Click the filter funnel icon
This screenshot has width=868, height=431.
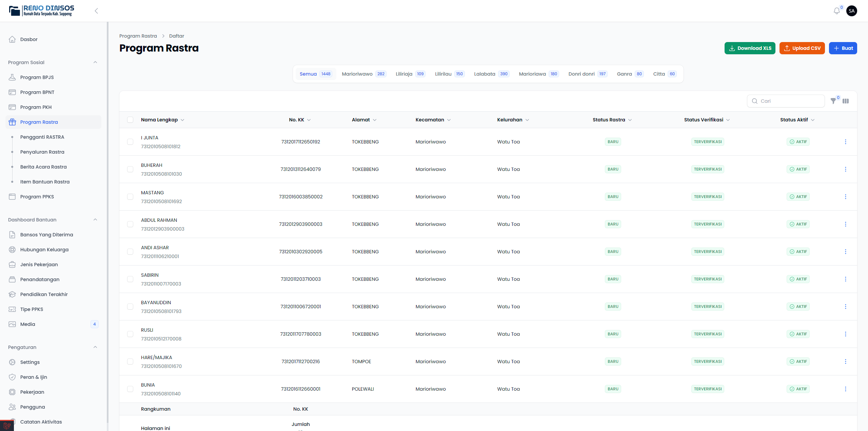[833, 101]
